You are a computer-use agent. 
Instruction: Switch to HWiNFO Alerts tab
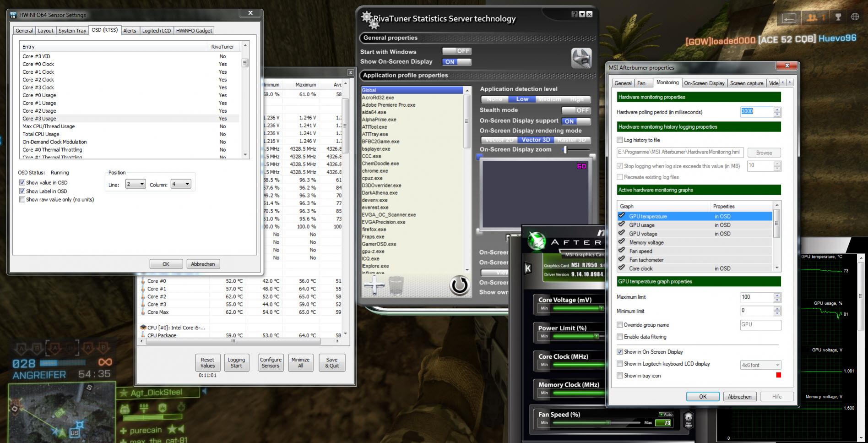(130, 31)
